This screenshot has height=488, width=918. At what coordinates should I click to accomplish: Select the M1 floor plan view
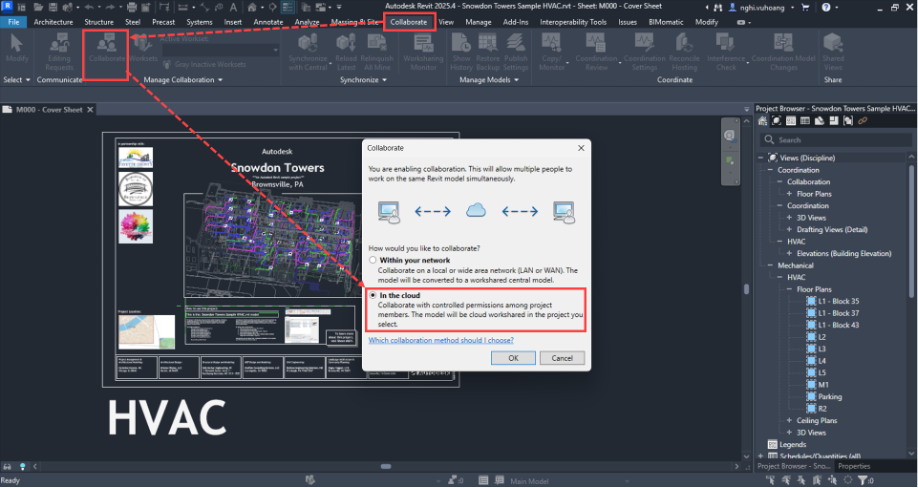823,384
